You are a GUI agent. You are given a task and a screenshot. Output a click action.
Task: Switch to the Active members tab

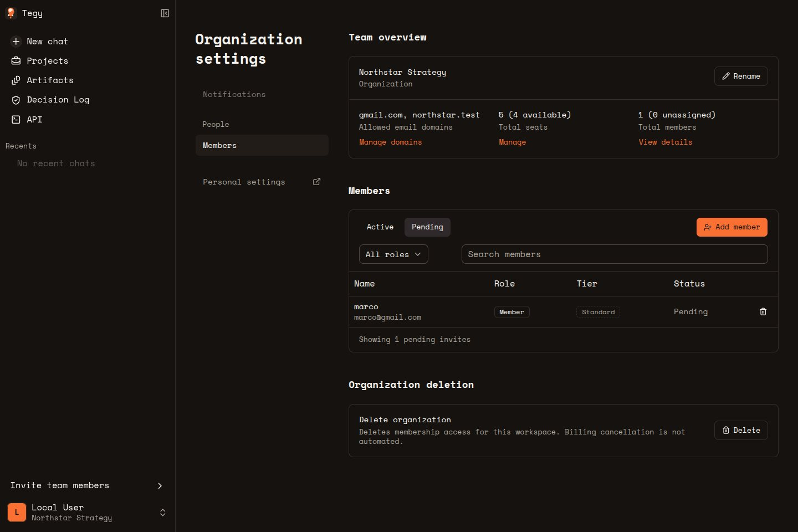point(380,227)
